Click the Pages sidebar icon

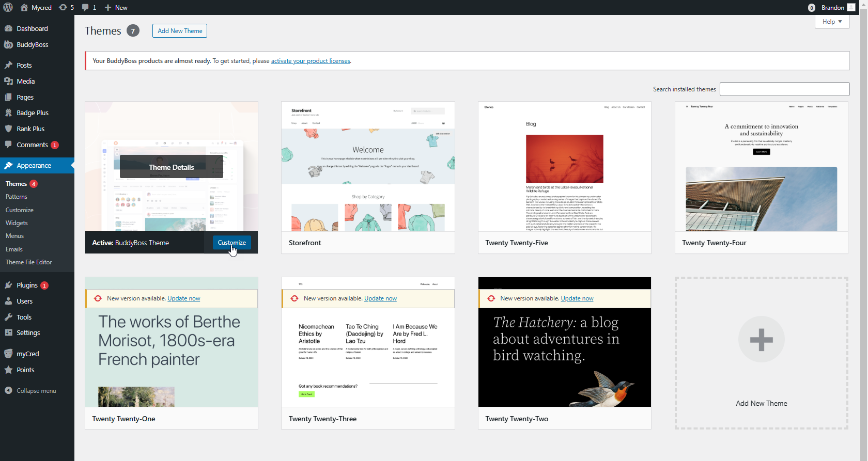click(8, 97)
